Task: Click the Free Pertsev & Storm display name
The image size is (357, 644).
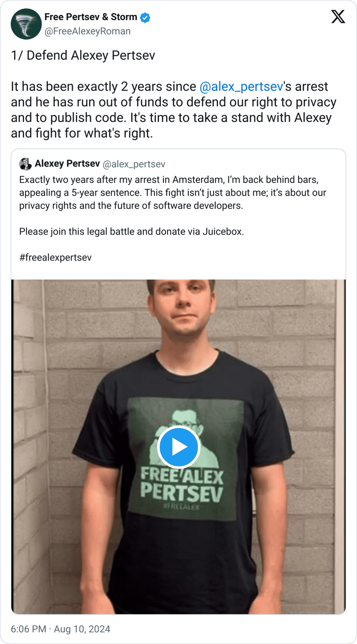Action: tap(91, 17)
